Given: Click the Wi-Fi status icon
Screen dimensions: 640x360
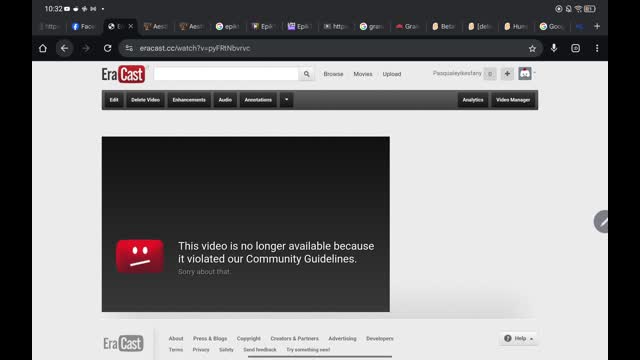Looking at the screenshot, I should point(578,9).
